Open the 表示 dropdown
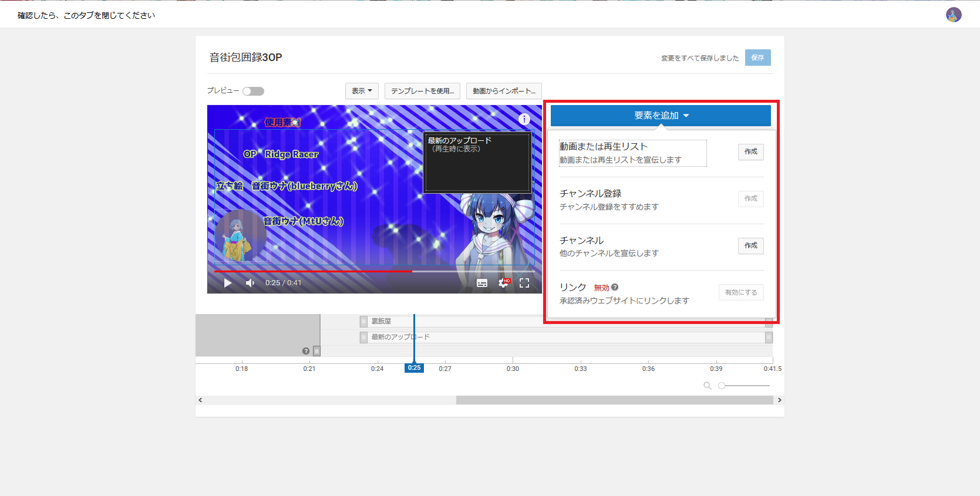This screenshot has height=496, width=980. 362,91
